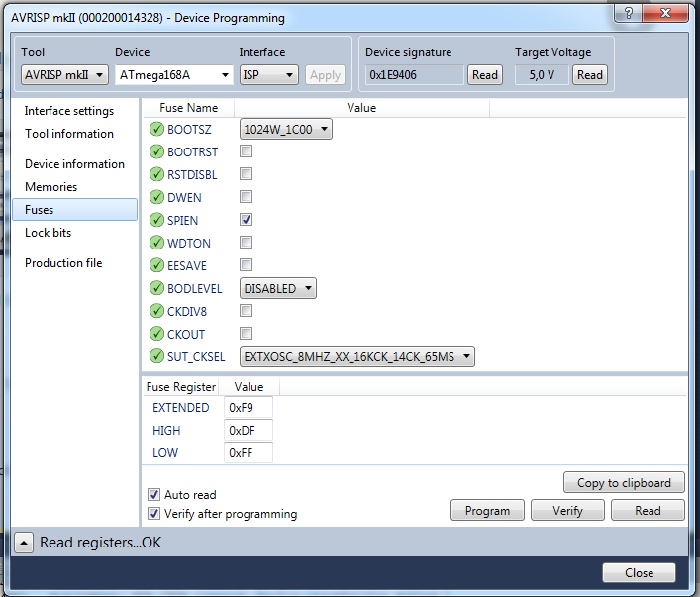Click the Fuse Register column header

click(181, 387)
